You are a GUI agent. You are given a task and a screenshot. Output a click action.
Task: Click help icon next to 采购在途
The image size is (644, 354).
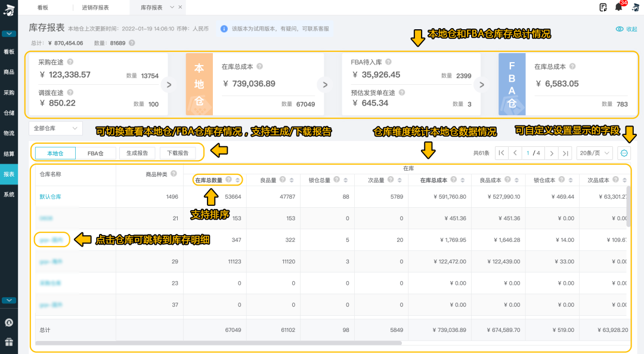(x=70, y=61)
